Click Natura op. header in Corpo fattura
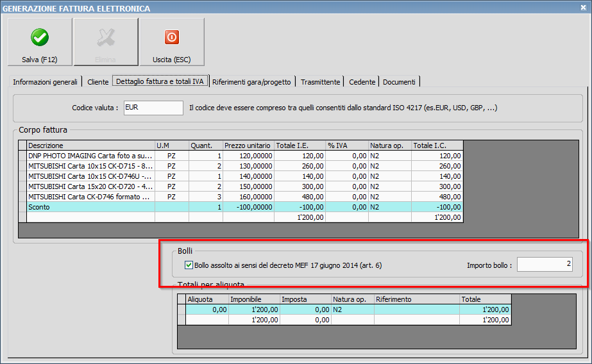Screen dimensions: 592x364 pyautogui.click(x=390, y=145)
